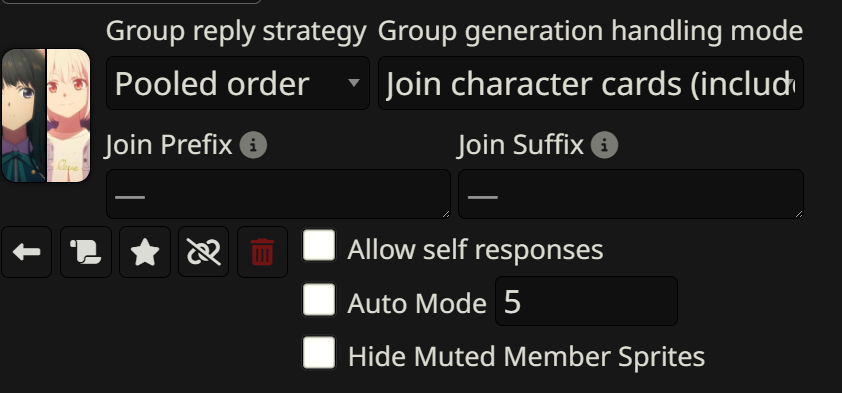Screen dimensions: 842x393
Task: Mark group as favorite with star icon
Action: [x=145, y=252]
